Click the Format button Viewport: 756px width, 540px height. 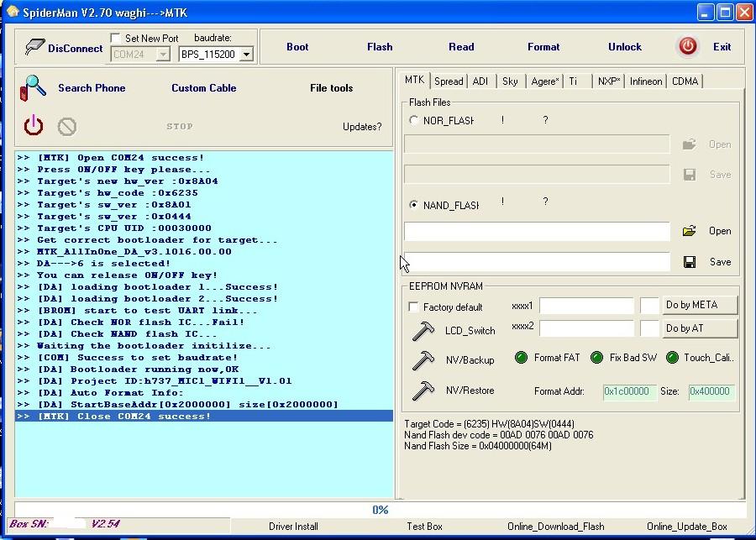(543, 47)
